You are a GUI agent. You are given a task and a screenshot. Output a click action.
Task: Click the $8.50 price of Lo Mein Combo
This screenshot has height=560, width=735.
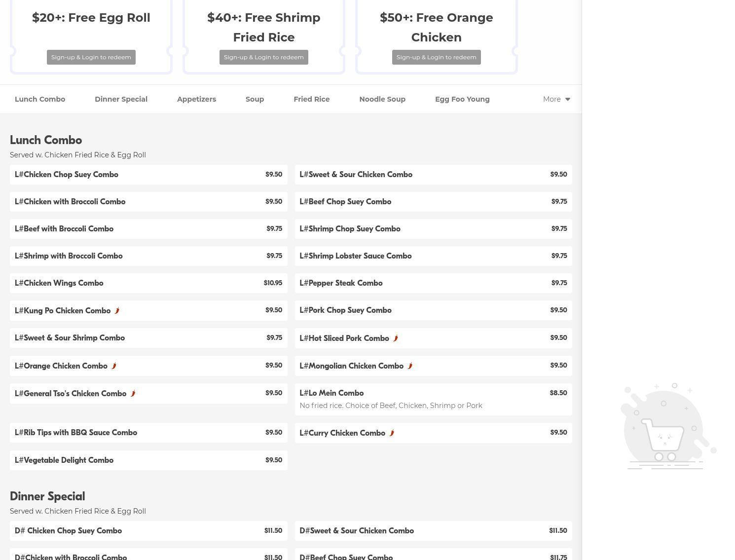pyautogui.click(x=558, y=393)
